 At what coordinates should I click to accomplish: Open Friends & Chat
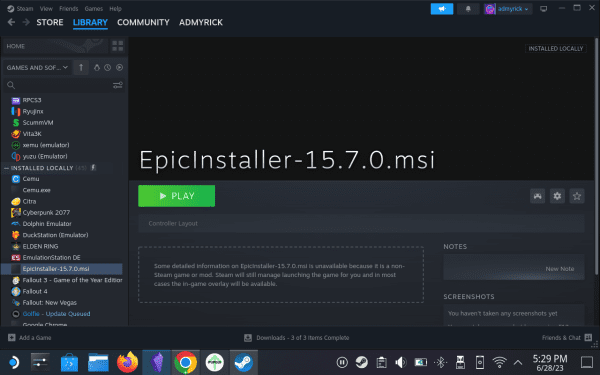point(567,338)
